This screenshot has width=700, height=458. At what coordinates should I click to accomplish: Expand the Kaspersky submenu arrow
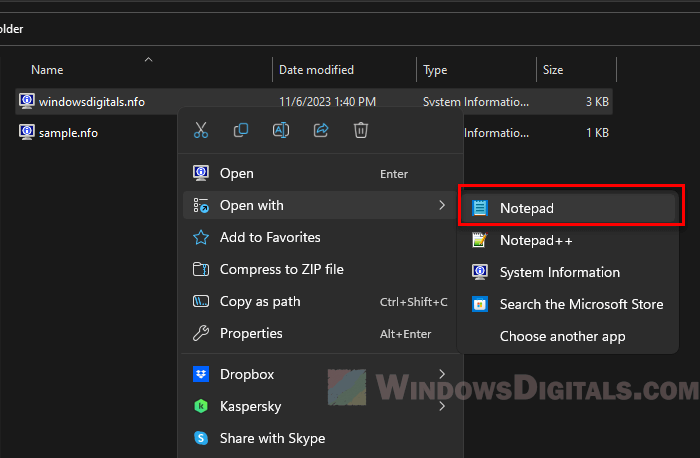(442, 406)
